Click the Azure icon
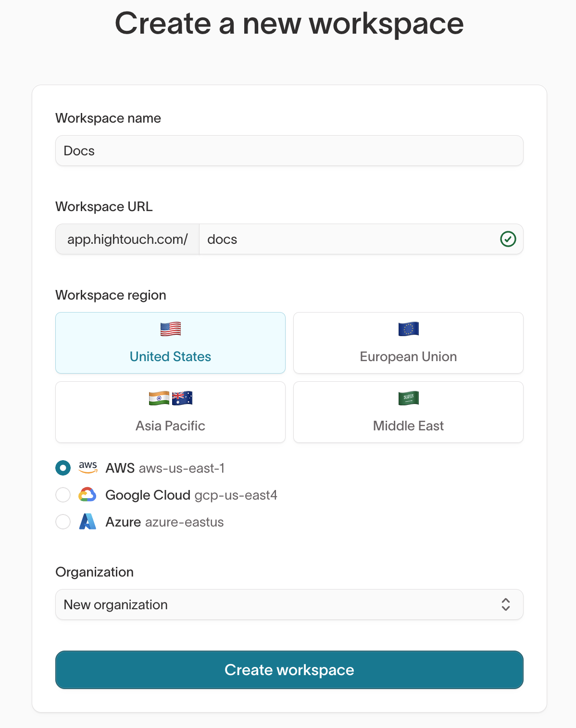 88,522
